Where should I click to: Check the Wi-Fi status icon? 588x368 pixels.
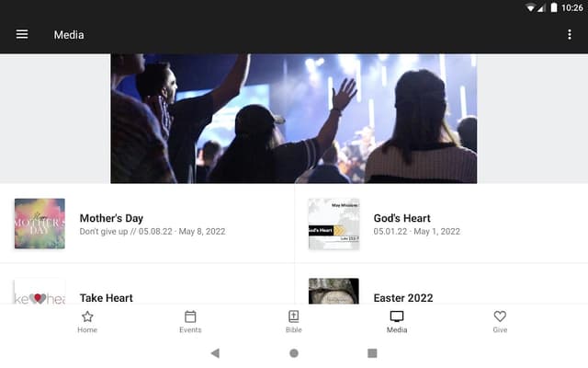tap(530, 8)
